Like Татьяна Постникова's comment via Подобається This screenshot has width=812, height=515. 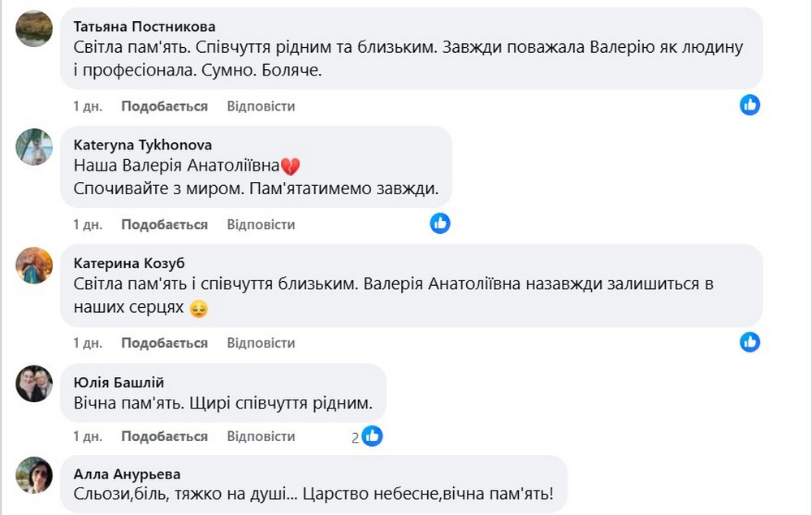click(163, 106)
